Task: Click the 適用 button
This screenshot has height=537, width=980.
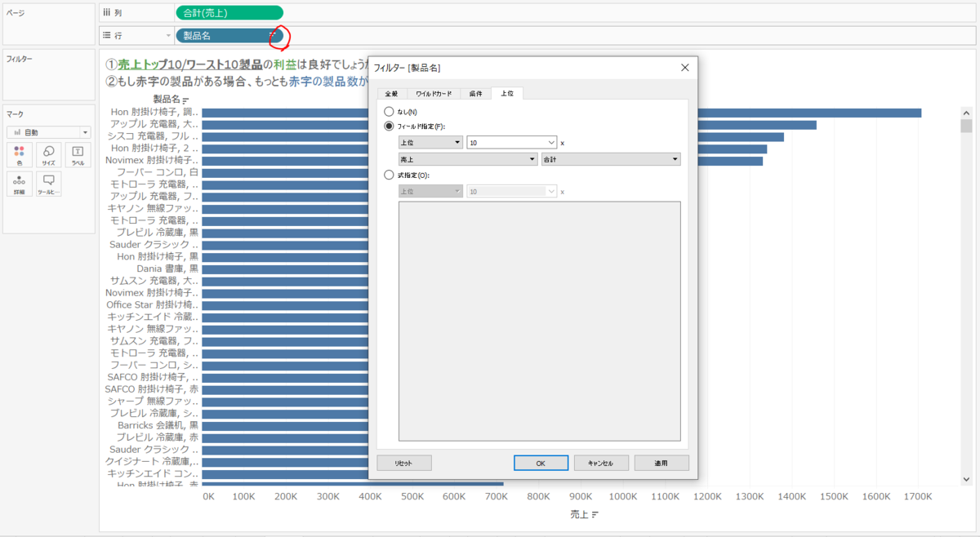Action: (x=661, y=463)
